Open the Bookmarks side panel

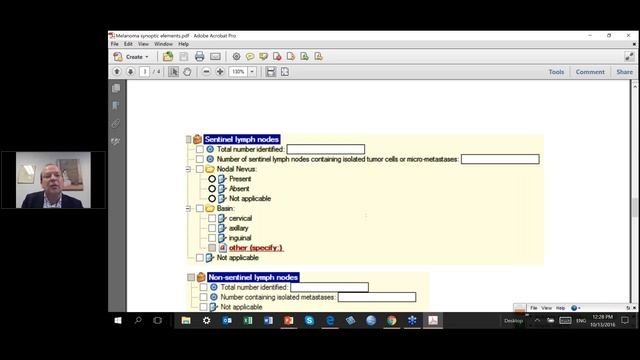tap(116, 106)
